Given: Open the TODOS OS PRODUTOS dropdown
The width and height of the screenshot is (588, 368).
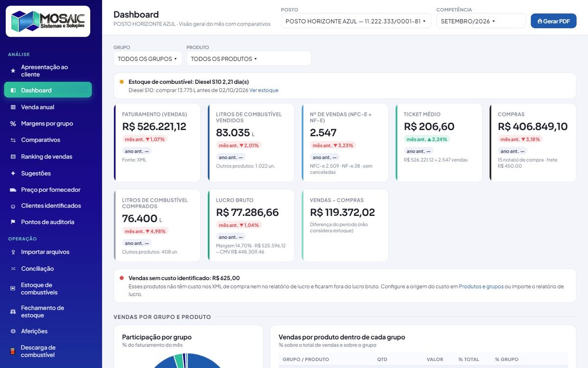Looking at the screenshot, I should click(249, 58).
